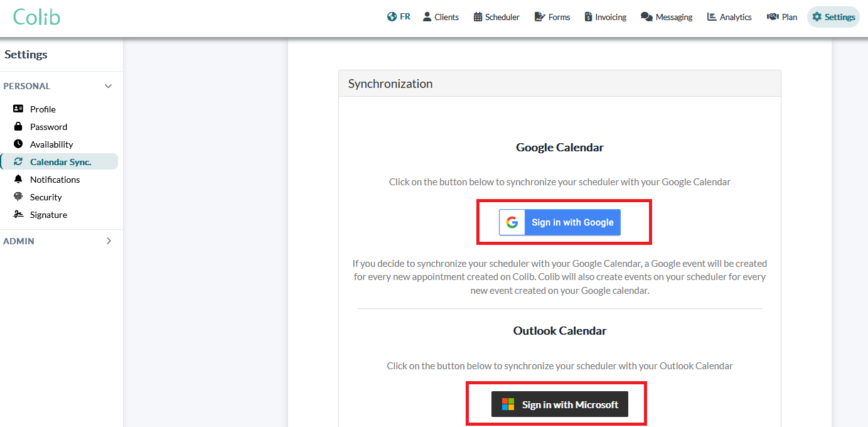This screenshot has width=868, height=427.
Task: Click the Messaging chat bubbles icon
Action: pyautogui.click(x=646, y=17)
